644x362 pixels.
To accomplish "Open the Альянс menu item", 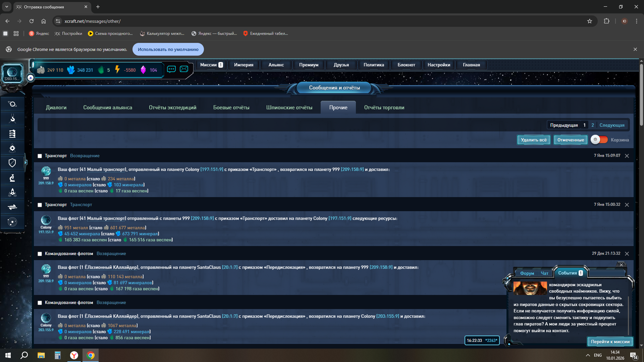I will pyautogui.click(x=276, y=65).
